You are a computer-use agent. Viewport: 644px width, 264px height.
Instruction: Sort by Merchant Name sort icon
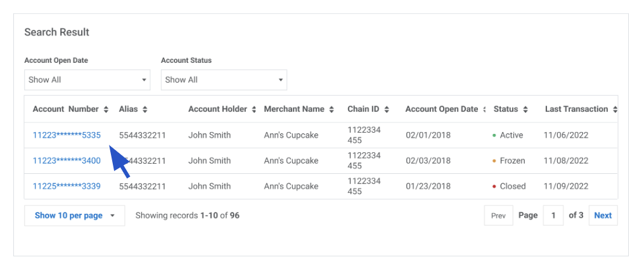[x=332, y=110]
